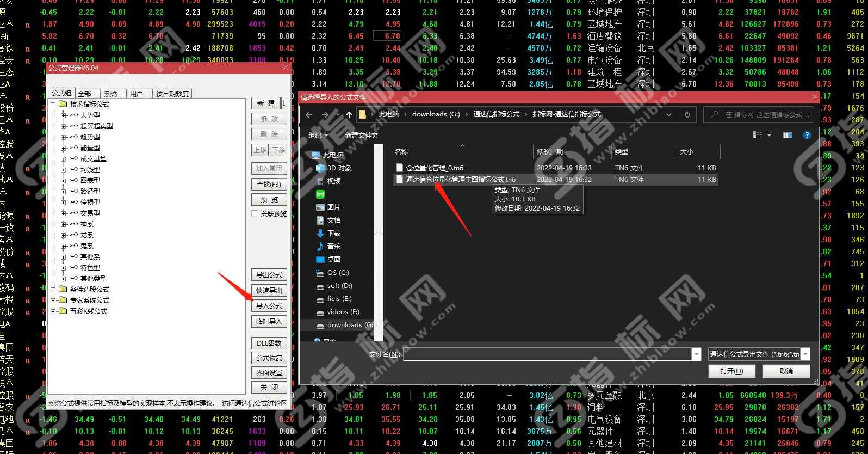
Task: Collapse the 技术指标公式 tree node
Action: tap(53, 105)
